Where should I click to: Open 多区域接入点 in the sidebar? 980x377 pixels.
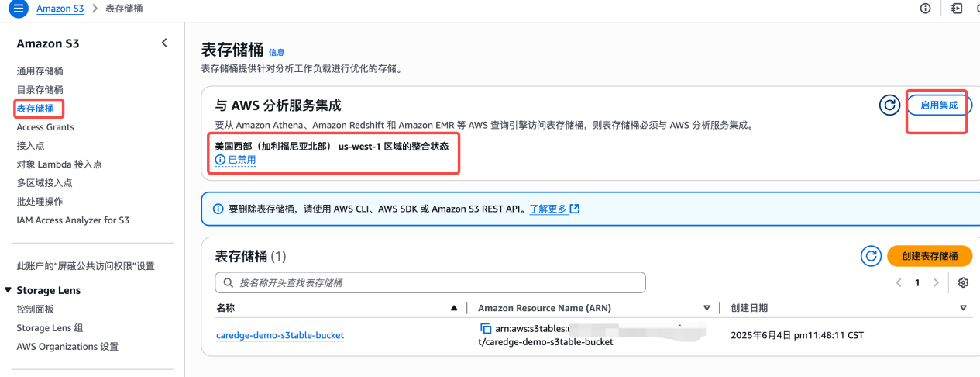pyautogui.click(x=45, y=182)
